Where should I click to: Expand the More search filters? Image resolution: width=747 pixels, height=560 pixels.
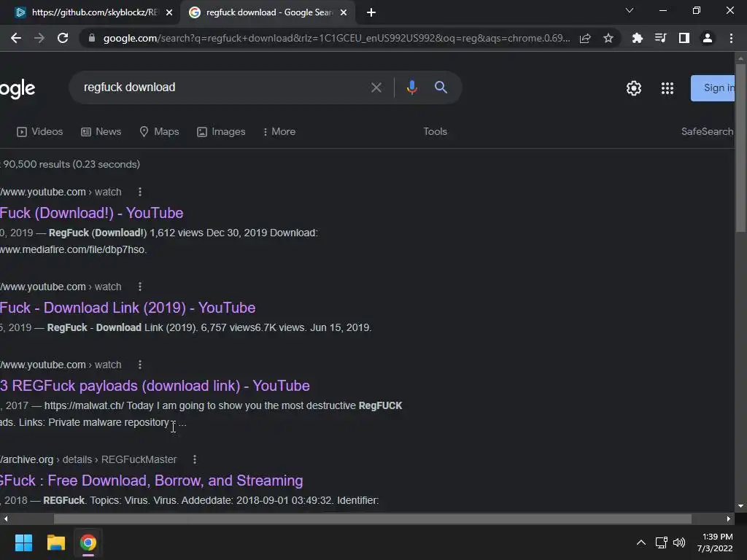pos(279,132)
